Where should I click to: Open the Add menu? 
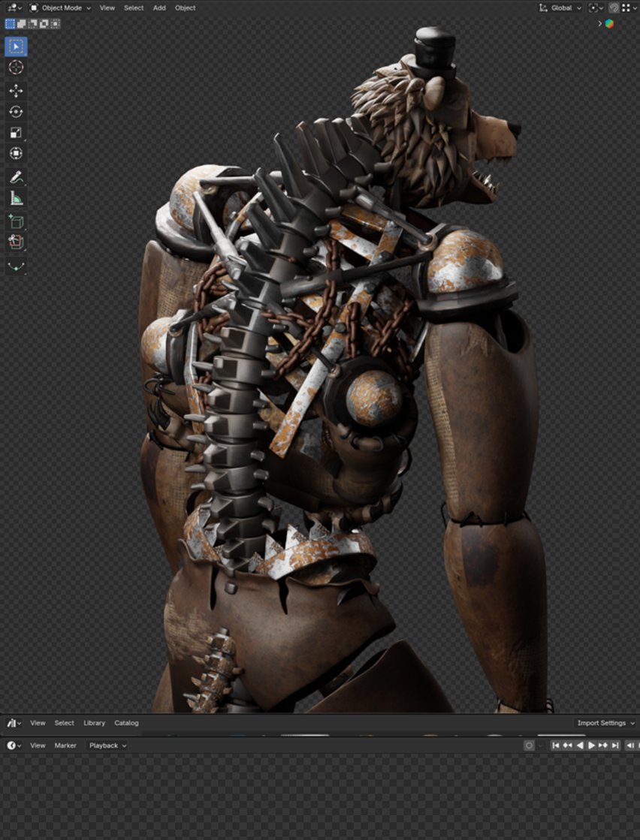159,8
